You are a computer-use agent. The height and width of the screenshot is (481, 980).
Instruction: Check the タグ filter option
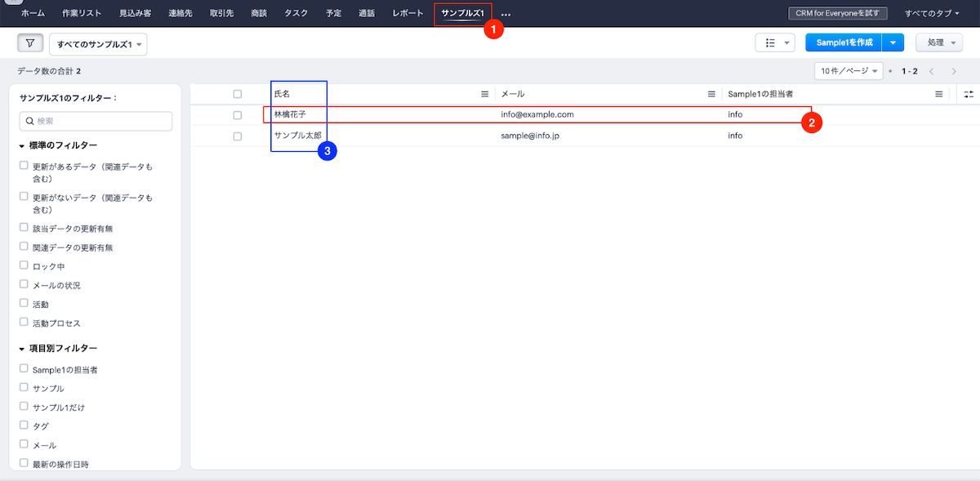coord(24,425)
